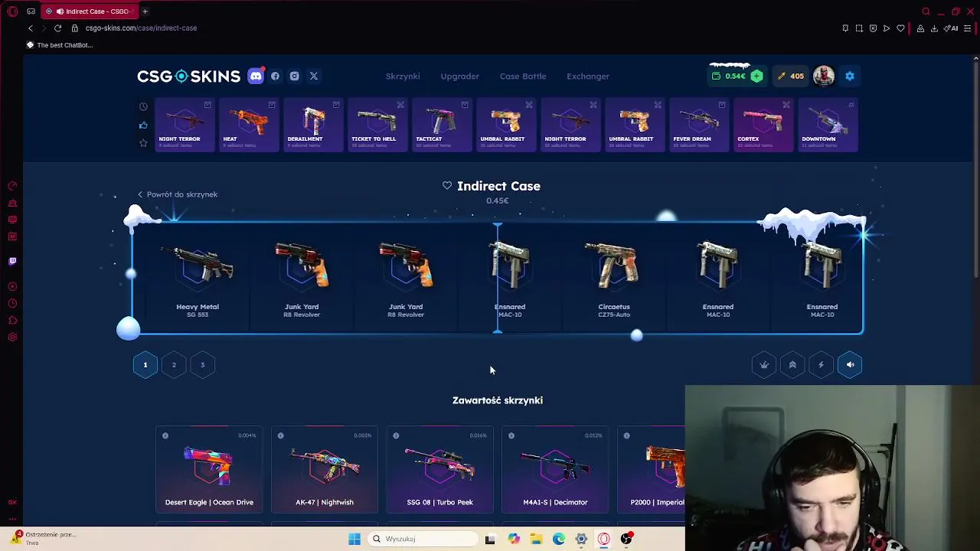Show recent drops via clock icon
The image size is (980, 551).
143,106
